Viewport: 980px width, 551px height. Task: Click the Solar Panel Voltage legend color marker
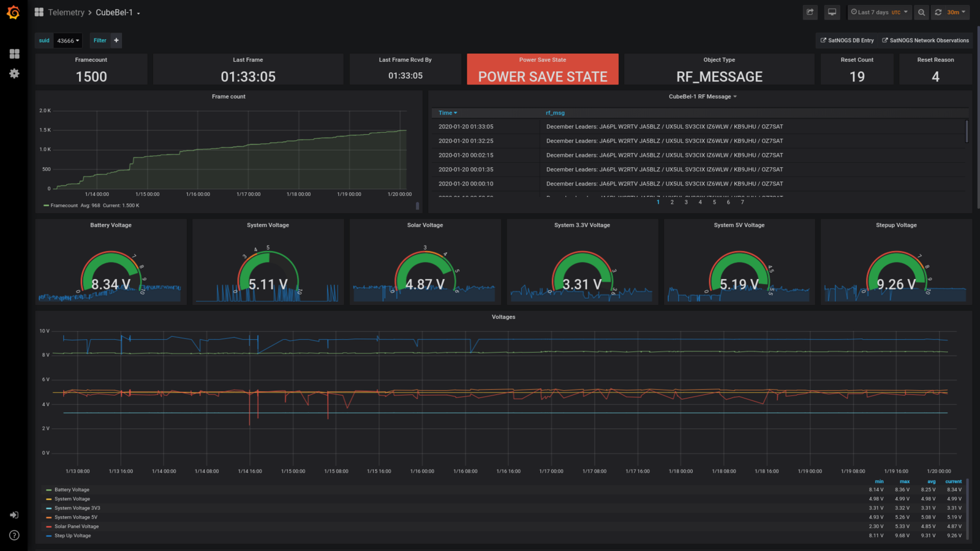pyautogui.click(x=49, y=527)
